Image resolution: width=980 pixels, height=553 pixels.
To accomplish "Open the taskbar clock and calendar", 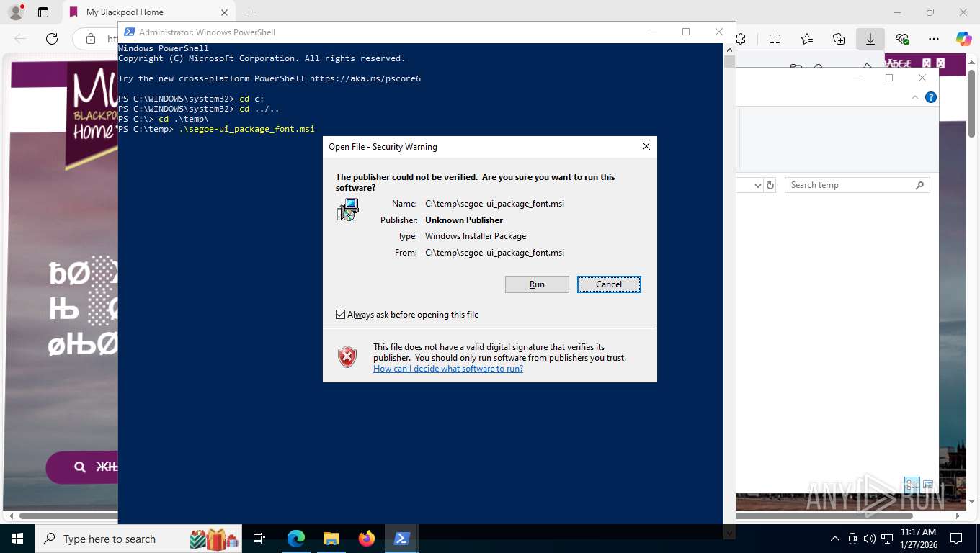I will [919, 539].
